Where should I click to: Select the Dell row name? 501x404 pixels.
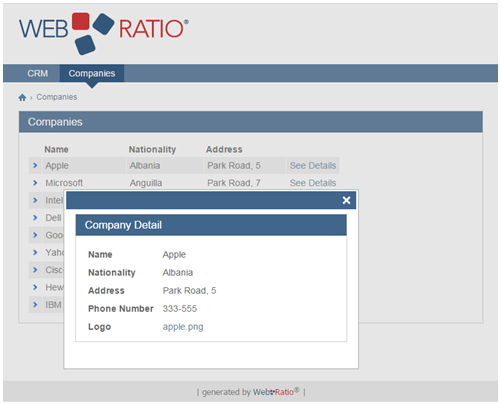(53, 218)
